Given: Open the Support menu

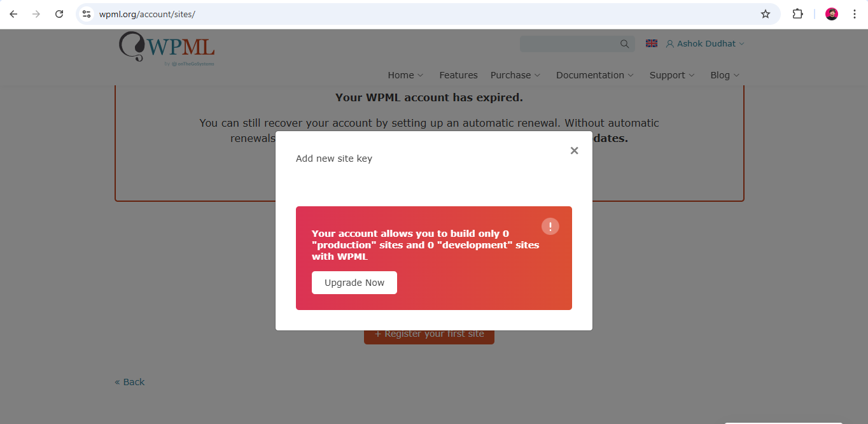Looking at the screenshot, I should (x=672, y=75).
